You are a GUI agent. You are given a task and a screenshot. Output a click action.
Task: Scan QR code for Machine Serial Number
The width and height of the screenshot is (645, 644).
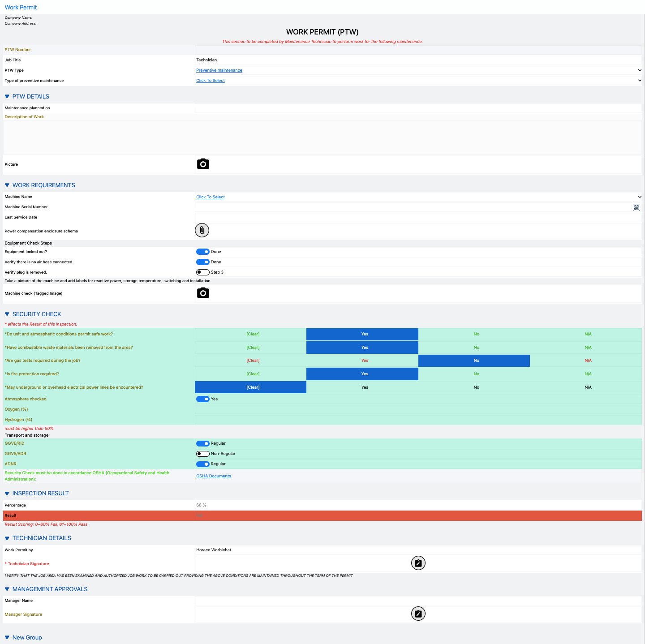[636, 207]
